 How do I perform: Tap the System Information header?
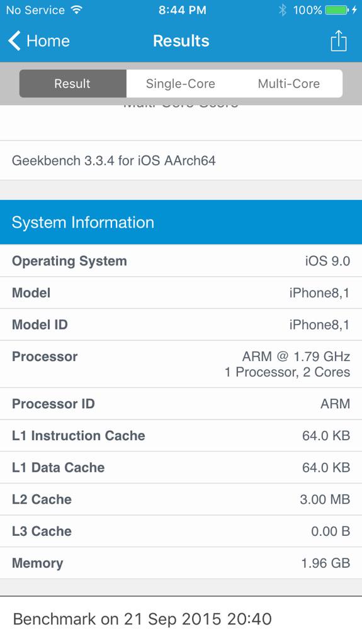(x=181, y=222)
